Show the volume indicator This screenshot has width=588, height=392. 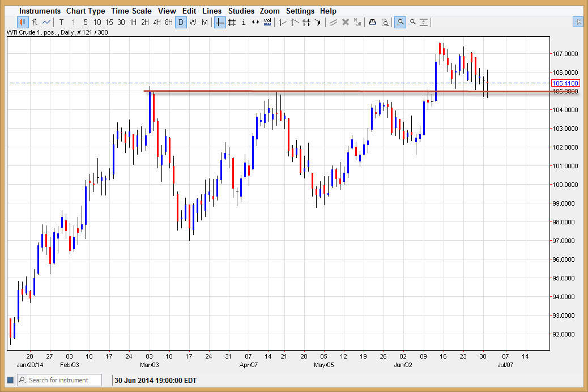(267, 22)
